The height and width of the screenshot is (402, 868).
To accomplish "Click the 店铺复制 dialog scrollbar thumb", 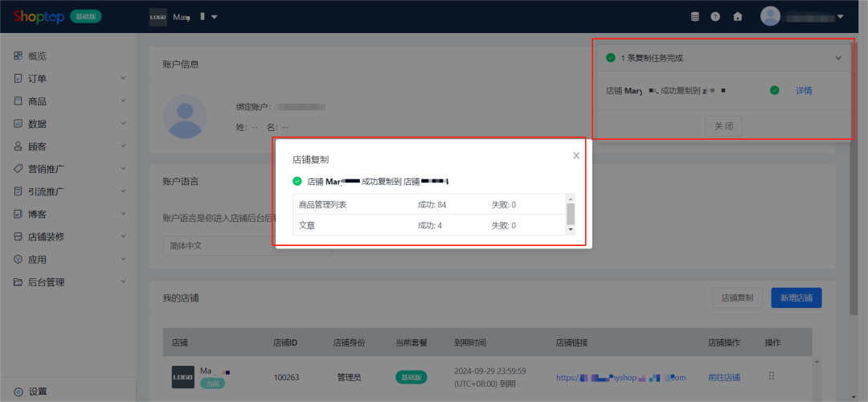I will [x=571, y=213].
